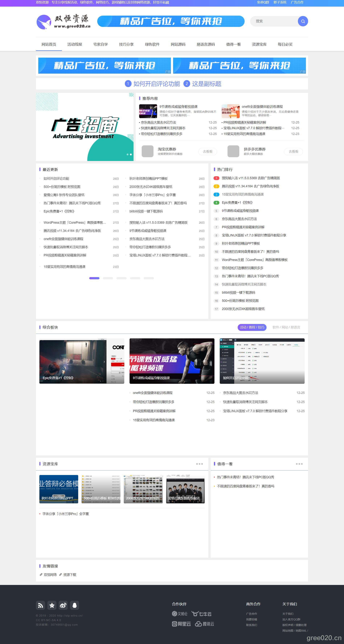This screenshot has width=344, height=644.
Task: Click the 搜索 search input field
Action: (x=274, y=21)
